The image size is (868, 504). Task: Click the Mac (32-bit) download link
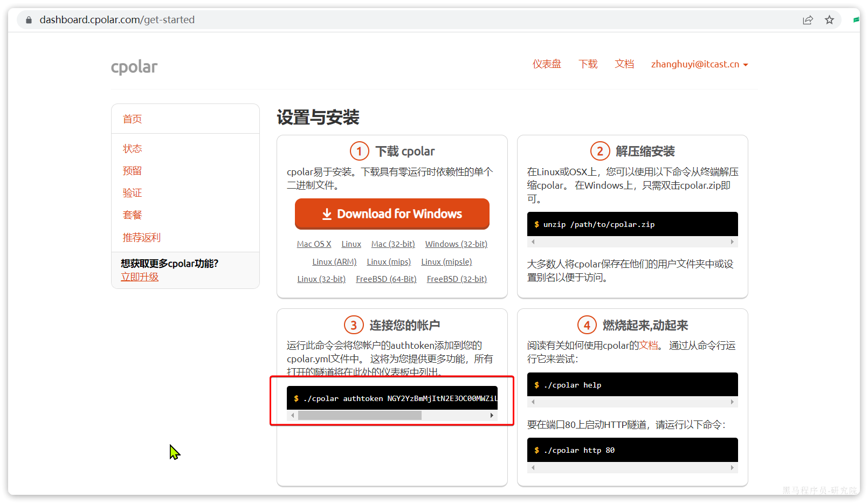(393, 244)
